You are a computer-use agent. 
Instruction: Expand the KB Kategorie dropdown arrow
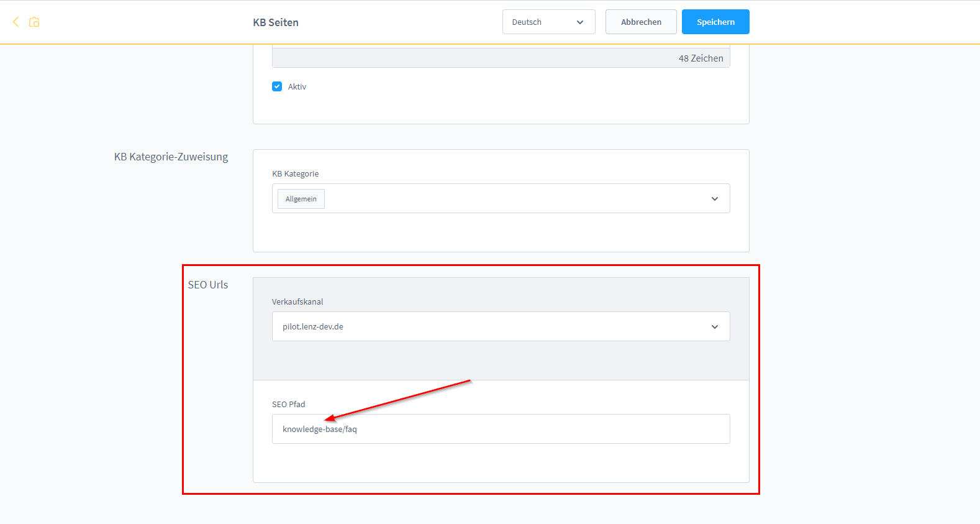[x=715, y=199]
